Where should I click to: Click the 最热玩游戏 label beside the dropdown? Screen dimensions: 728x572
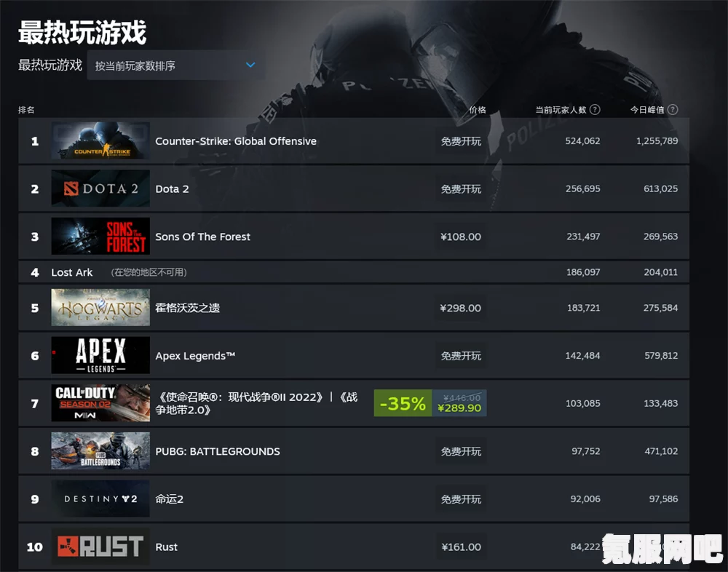pyautogui.click(x=50, y=65)
